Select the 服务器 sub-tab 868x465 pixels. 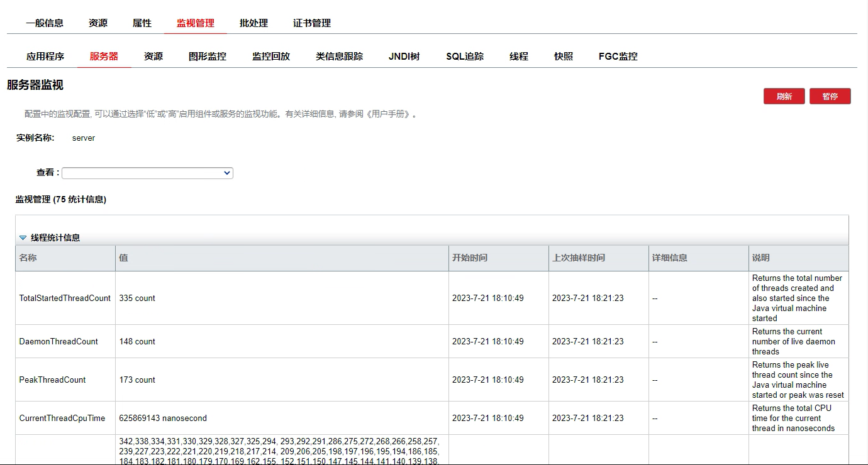104,57
